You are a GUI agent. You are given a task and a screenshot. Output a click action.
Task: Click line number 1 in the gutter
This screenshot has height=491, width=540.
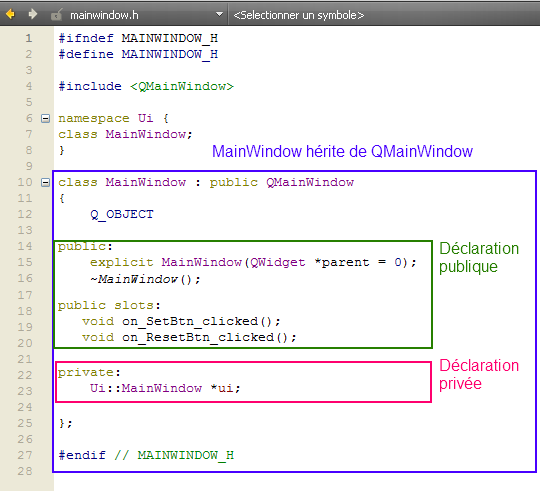(29, 38)
